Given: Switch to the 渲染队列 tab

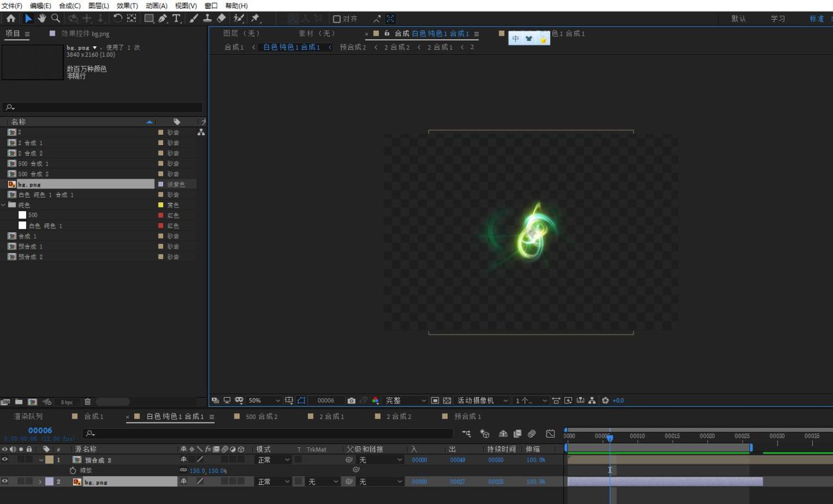Looking at the screenshot, I should pos(28,416).
